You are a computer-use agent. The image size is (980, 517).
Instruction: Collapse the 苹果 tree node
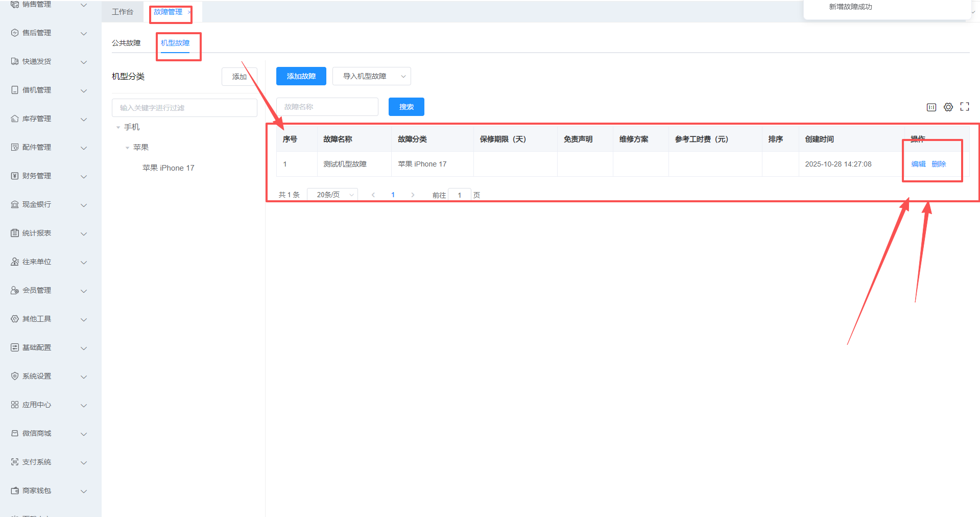128,148
